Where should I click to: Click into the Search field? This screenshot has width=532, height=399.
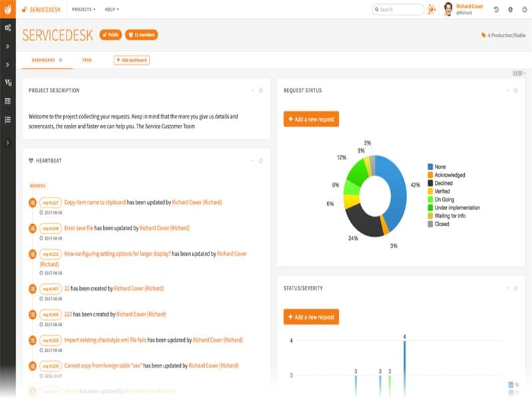(398, 9)
